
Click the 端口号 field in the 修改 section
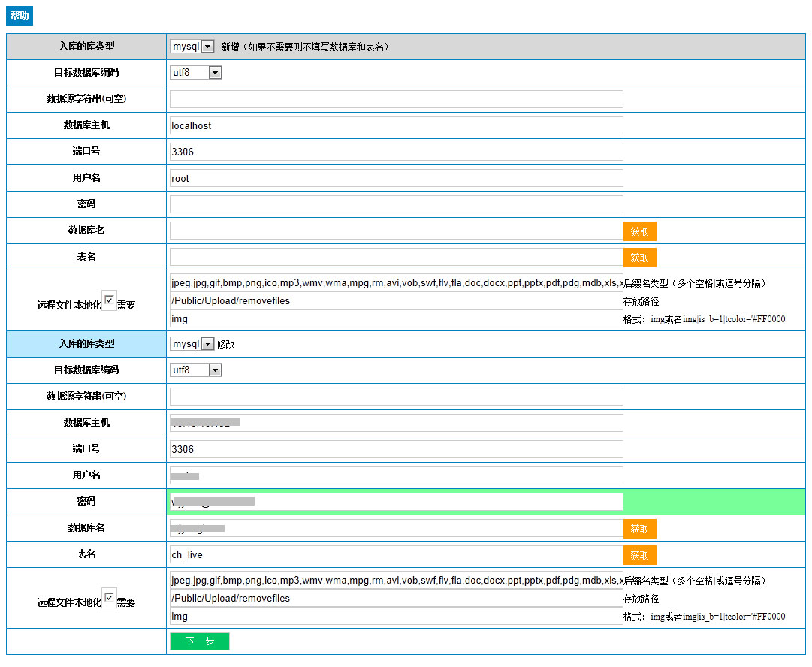(x=396, y=449)
